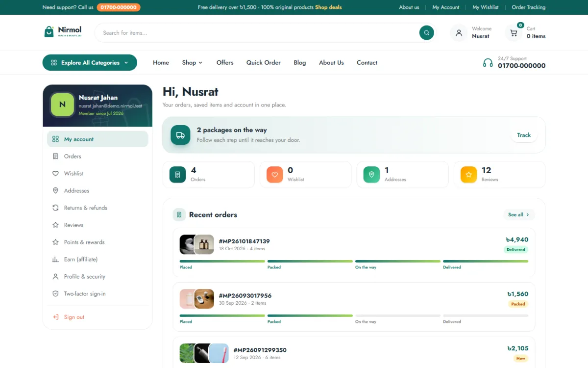The height and width of the screenshot is (368, 588).
Task: Click the 24/7 support phone number 01700-000000
Action: 521,66
